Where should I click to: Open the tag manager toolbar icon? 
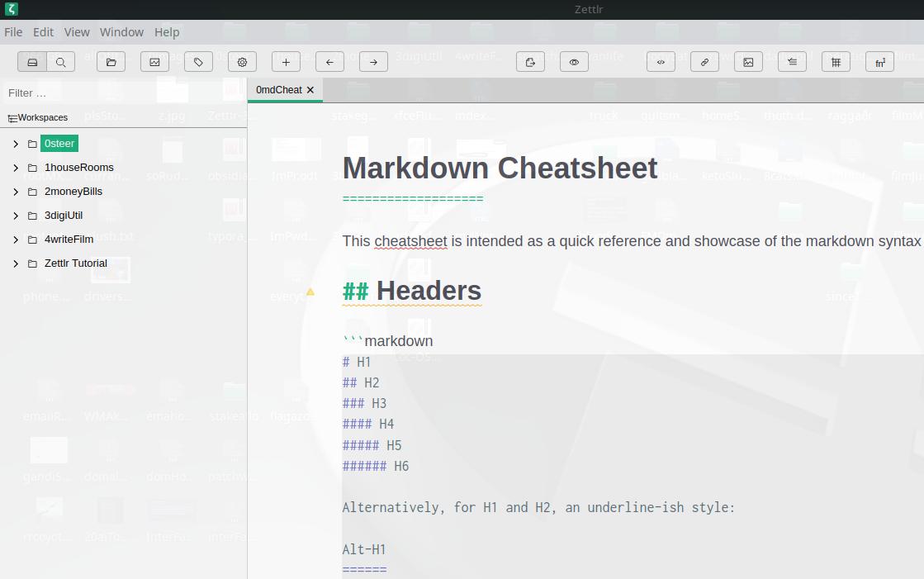(x=198, y=62)
